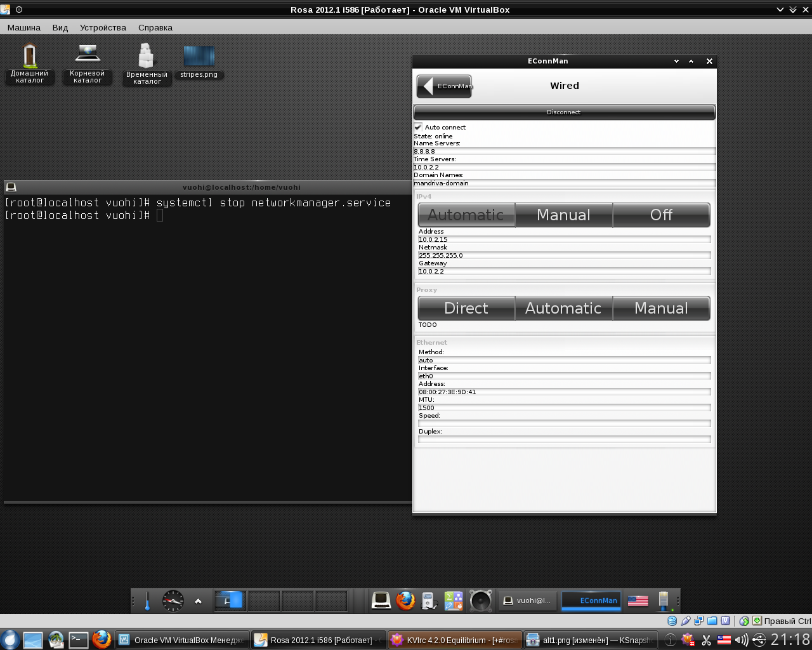
Task: Click the VirtualBox shared folders status icon
Action: coord(712,621)
